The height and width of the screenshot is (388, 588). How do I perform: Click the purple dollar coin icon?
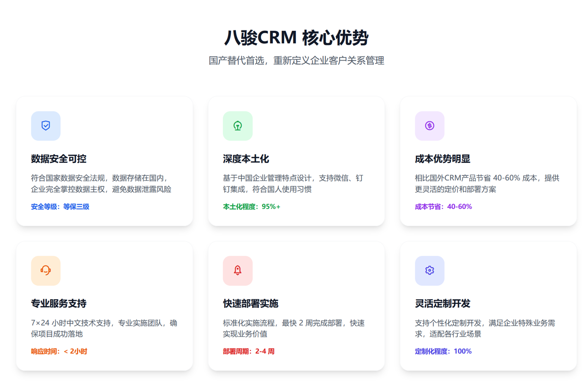[429, 126]
